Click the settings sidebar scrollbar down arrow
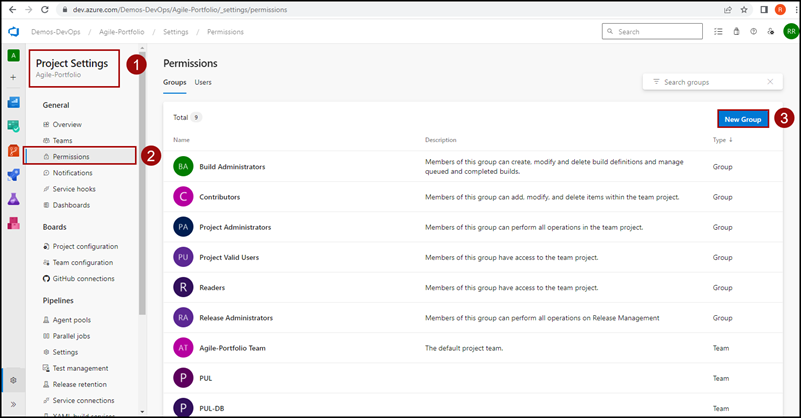 click(x=142, y=411)
